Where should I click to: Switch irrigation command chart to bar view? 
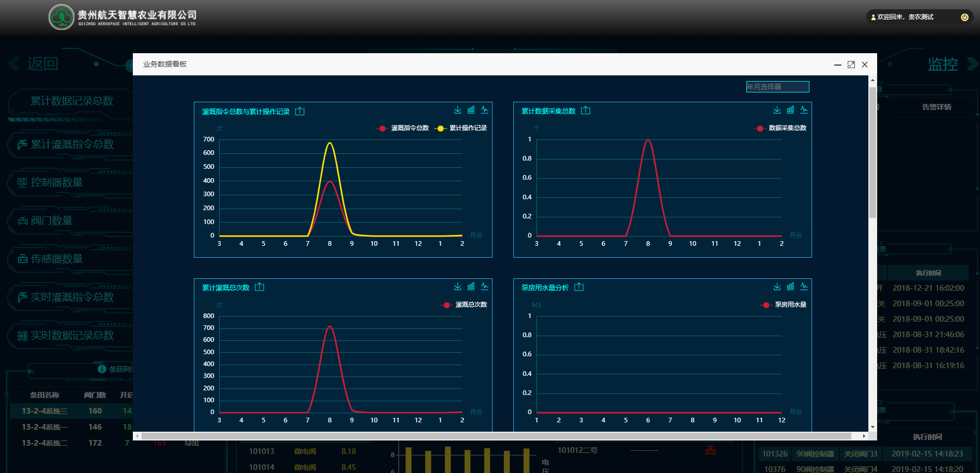[x=471, y=110]
